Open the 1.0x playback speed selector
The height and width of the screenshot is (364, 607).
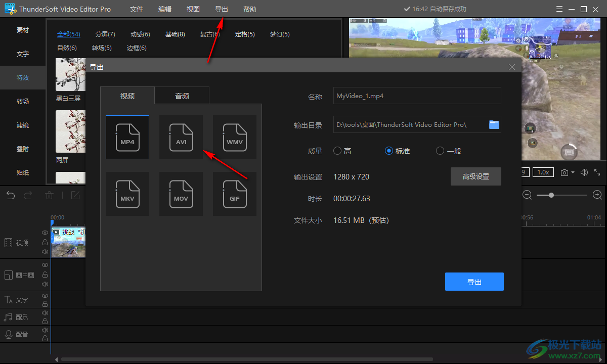(543, 172)
